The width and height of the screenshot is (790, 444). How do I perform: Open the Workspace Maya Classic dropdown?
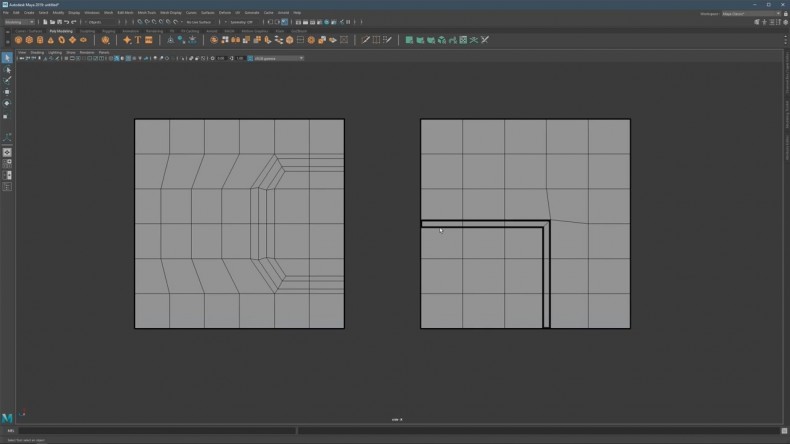tap(751, 14)
